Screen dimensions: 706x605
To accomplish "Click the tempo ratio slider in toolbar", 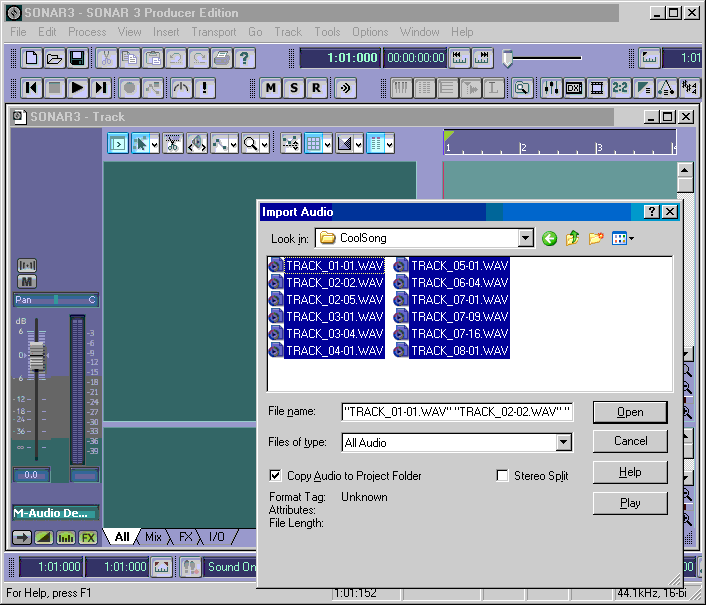I will 507,59.
